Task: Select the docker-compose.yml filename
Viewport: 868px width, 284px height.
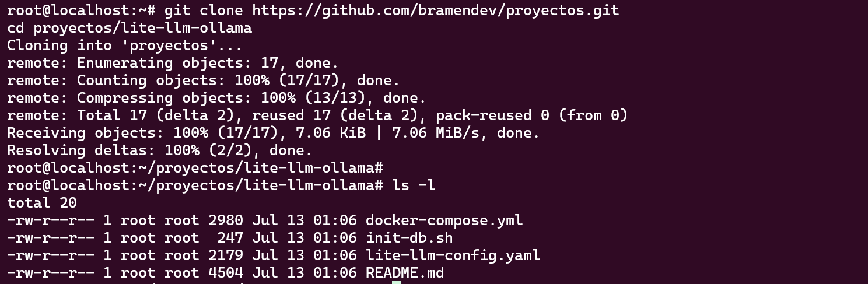Action: tap(444, 220)
